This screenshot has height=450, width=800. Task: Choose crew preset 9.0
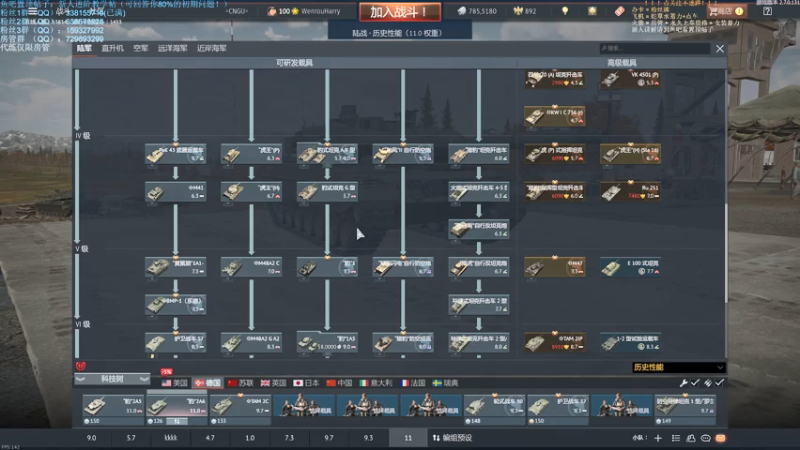click(91, 438)
